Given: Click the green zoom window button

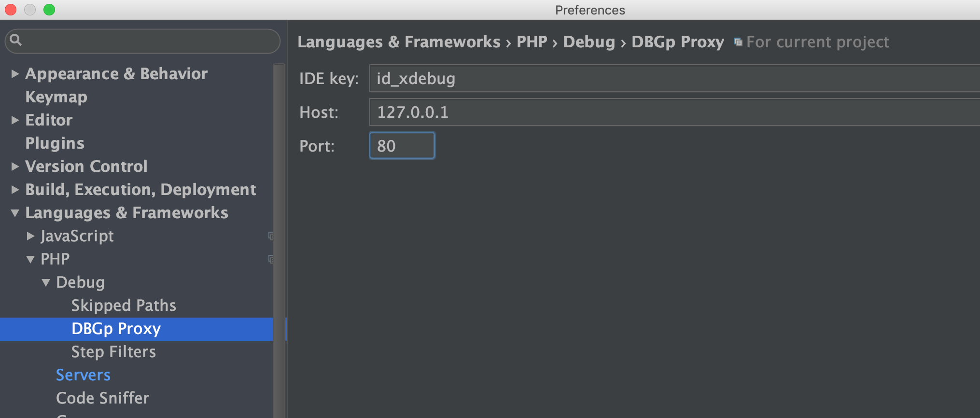Looking at the screenshot, I should [x=49, y=10].
